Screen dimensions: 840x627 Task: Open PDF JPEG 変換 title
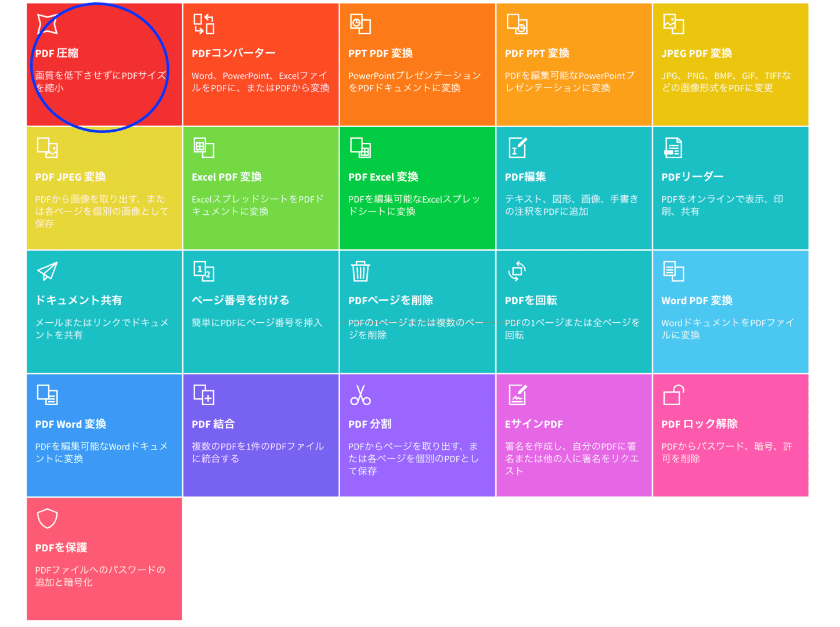click(70, 177)
